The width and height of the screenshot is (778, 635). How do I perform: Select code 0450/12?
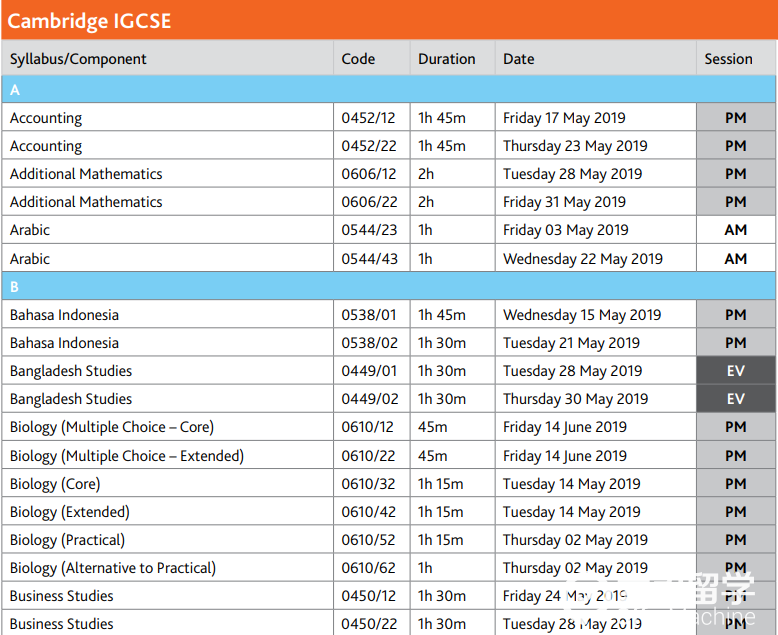369,596
